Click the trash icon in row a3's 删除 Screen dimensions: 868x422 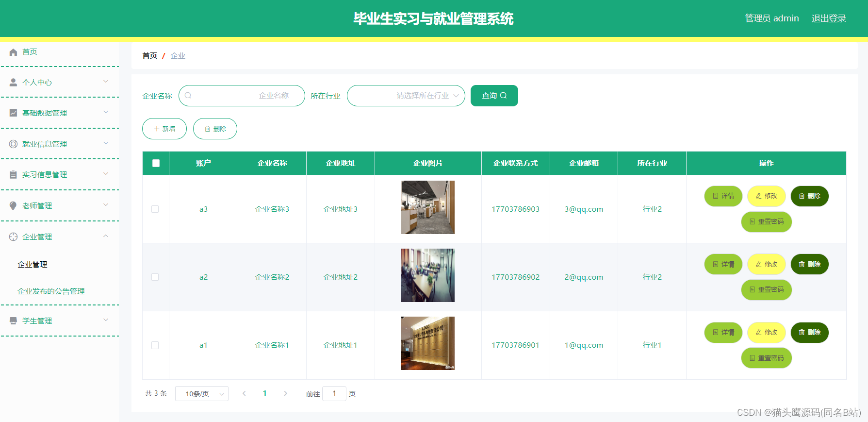click(x=802, y=196)
